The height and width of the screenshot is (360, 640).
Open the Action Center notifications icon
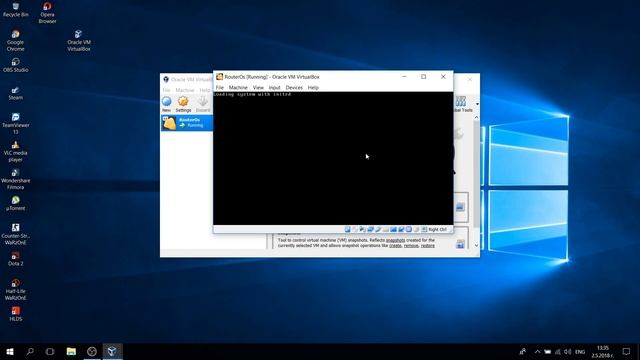pos(627,351)
